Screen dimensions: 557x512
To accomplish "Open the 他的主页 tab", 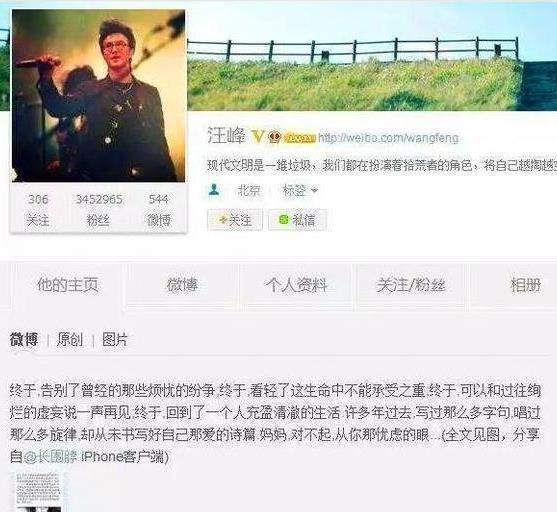I will (x=67, y=285).
